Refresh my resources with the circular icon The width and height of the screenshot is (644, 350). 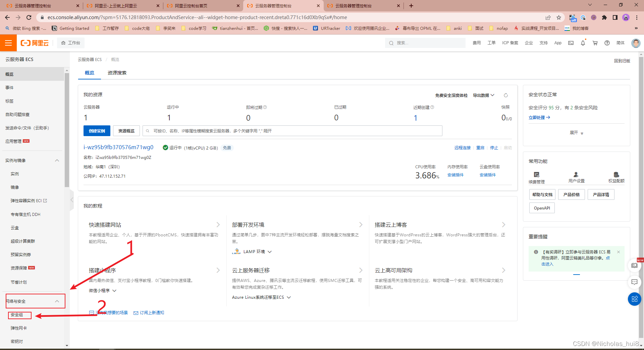coord(506,95)
